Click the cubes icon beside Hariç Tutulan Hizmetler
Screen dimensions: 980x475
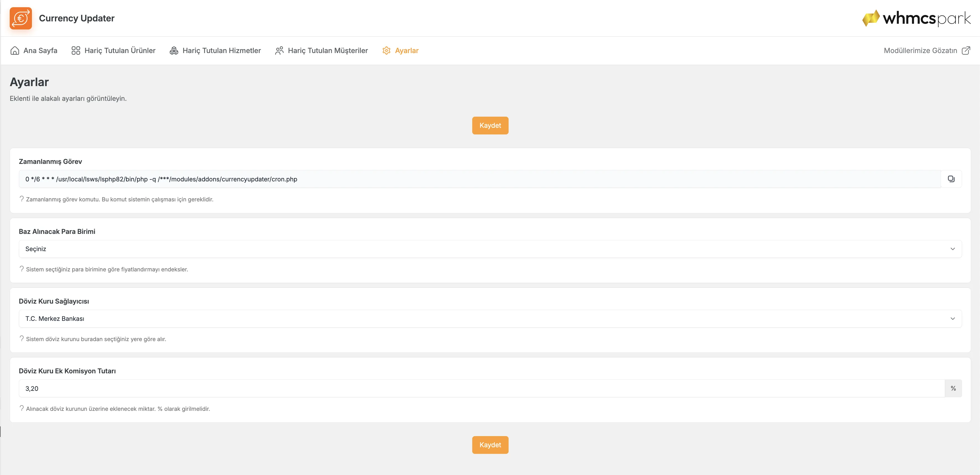coord(174,51)
